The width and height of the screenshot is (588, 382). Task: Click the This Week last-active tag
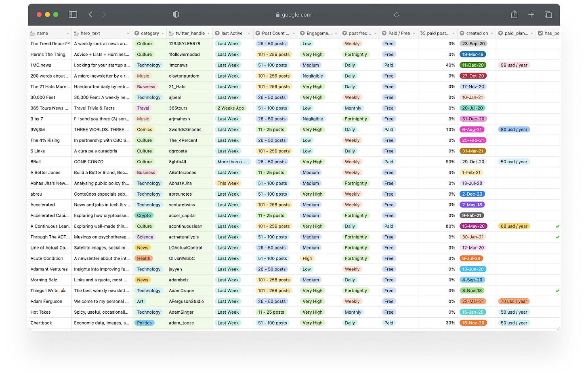(228, 184)
